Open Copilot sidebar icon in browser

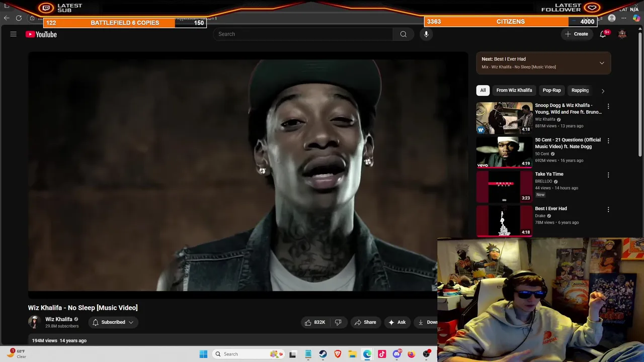pyautogui.click(x=636, y=18)
